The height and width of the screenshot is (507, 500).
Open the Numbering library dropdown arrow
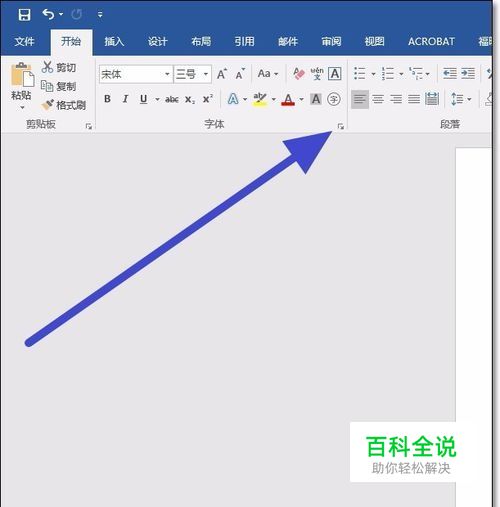click(401, 74)
